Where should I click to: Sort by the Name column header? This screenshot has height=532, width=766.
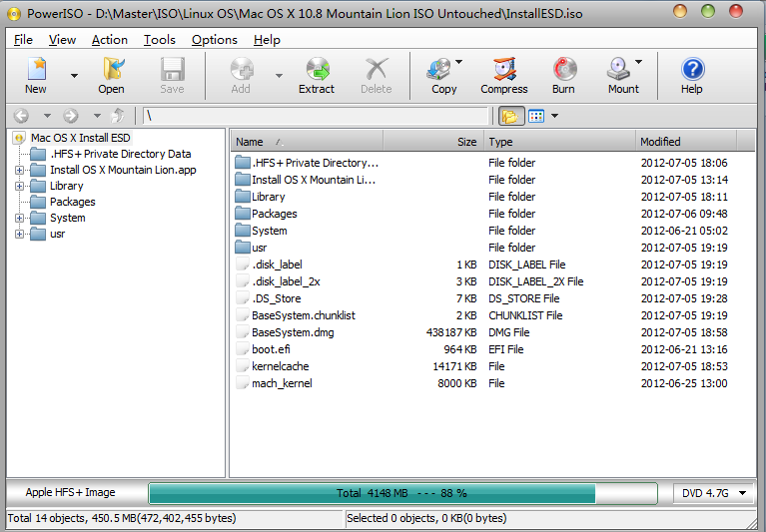coord(307,142)
